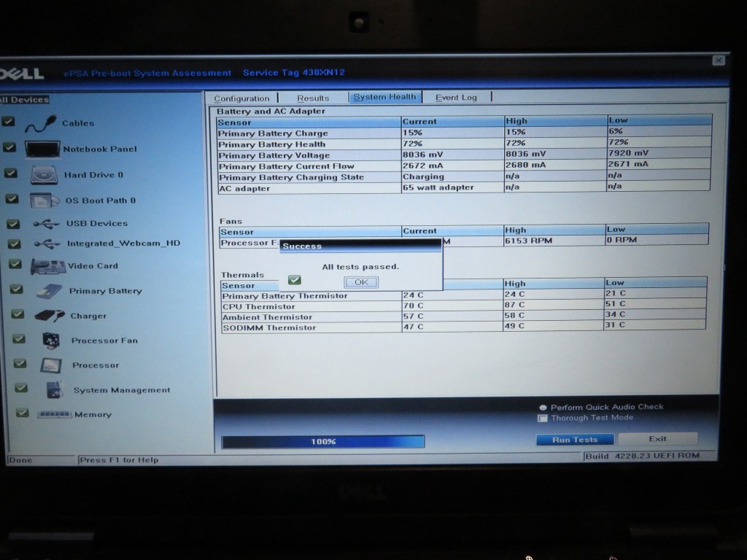Select the Hard Drive 0 icon

tap(44, 175)
